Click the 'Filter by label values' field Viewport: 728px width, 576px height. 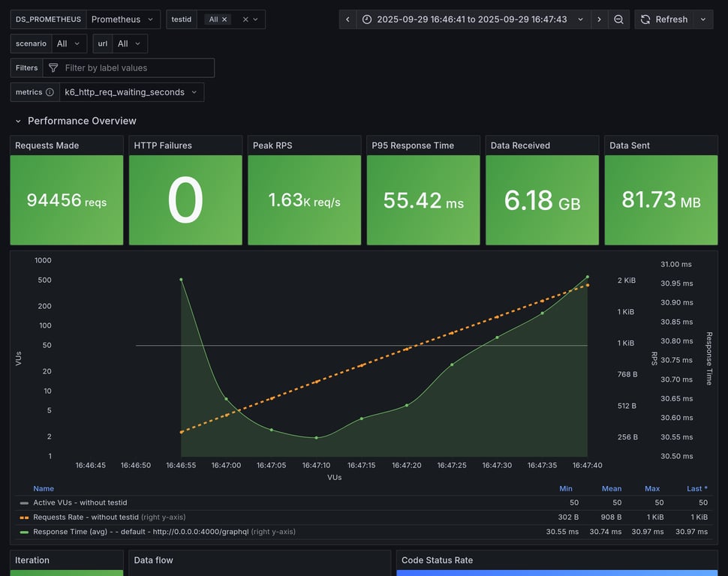pyautogui.click(x=135, y=68)
